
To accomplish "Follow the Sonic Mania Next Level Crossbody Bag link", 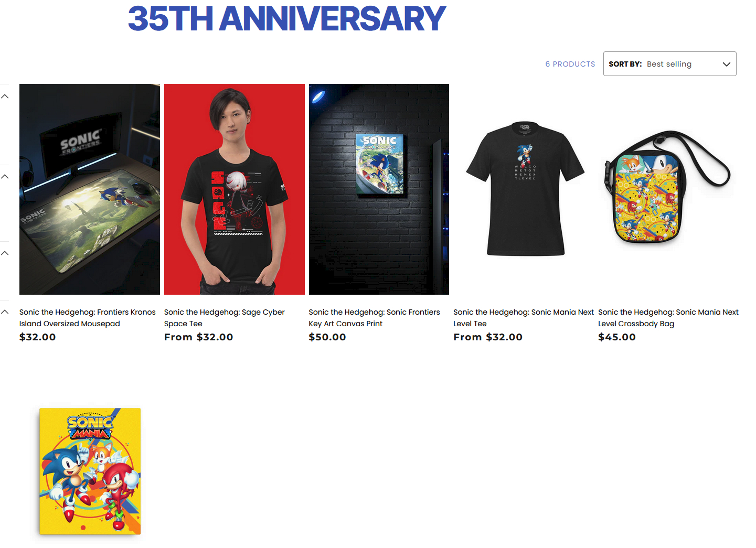I will pyautogui.click(x=668, y=318).
